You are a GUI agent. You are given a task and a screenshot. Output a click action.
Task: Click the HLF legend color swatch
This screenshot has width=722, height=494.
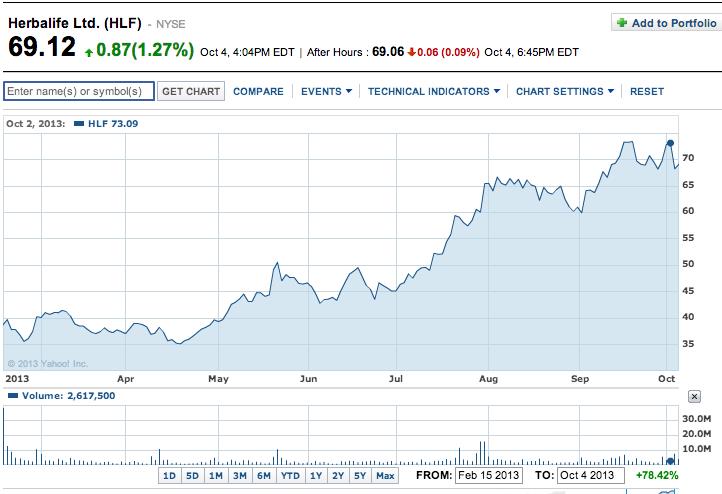point(79,123)
